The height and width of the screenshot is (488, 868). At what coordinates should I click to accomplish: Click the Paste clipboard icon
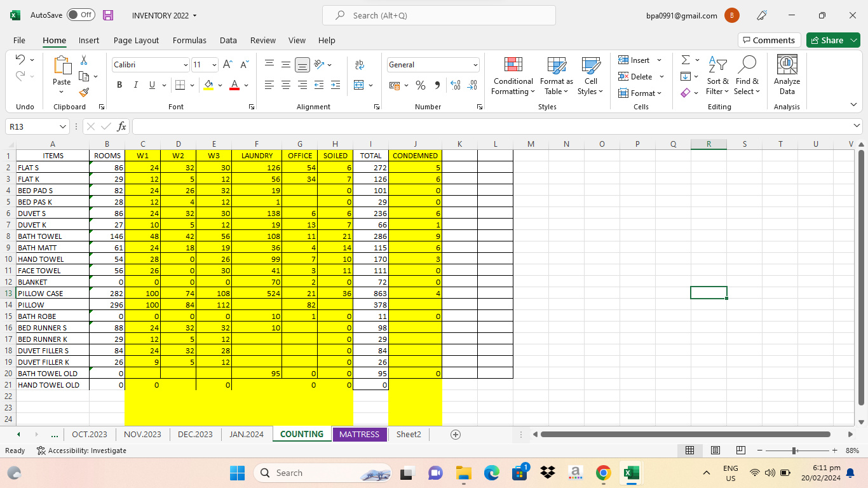(62, 65)
